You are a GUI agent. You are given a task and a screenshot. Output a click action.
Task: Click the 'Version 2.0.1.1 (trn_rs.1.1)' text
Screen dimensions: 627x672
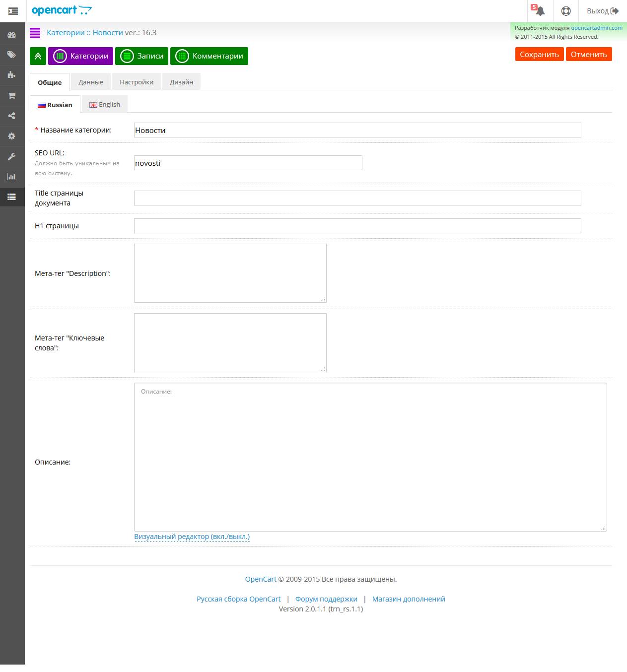coord(321,609)
